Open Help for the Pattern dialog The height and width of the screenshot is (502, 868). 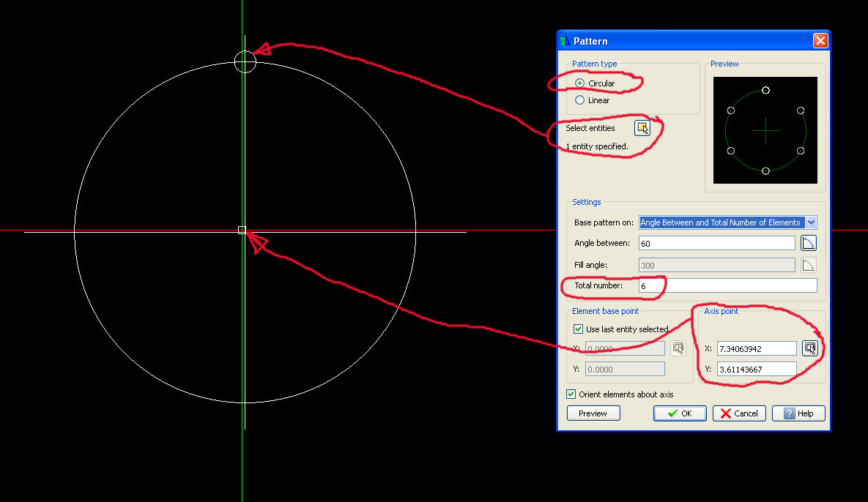point(798,413)
